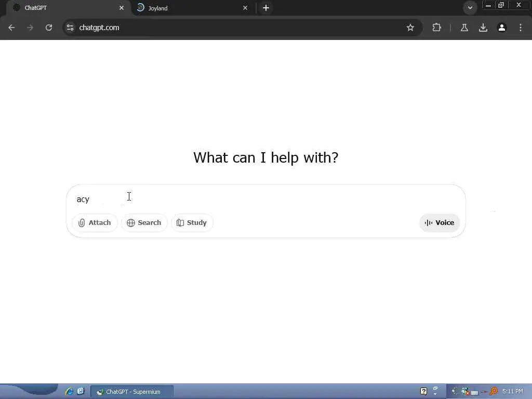Open the browser downloads icon
The image size is (532, 399).
[483, 28]
